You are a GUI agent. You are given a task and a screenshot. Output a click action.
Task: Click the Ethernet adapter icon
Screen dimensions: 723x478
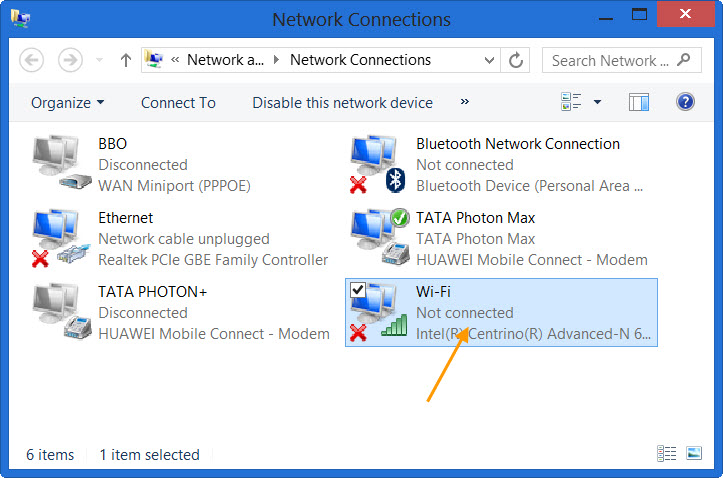[60, 239]
